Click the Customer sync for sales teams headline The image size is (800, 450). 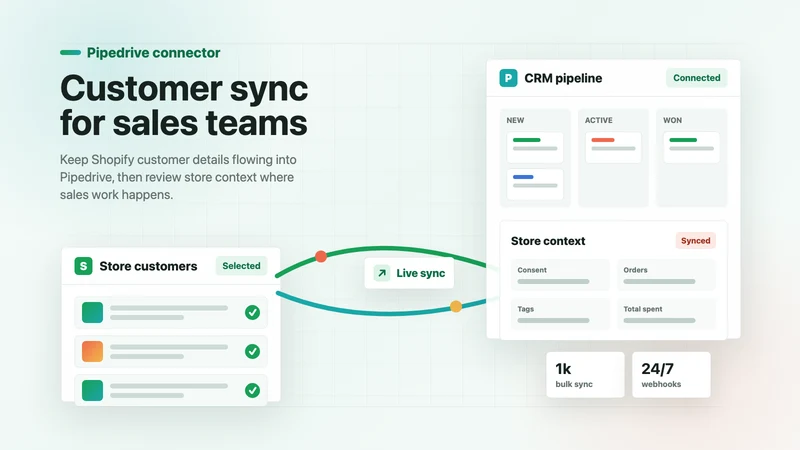184,105
